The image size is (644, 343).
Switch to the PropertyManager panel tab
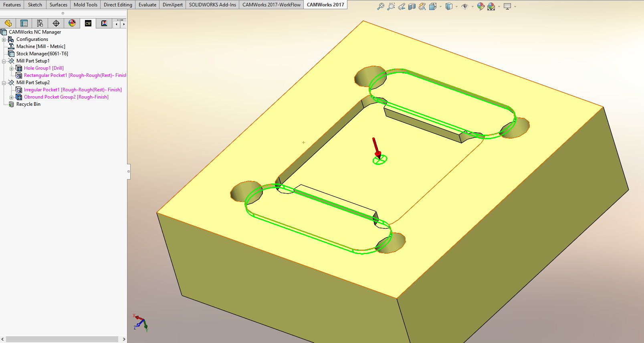pyautogui.click(x=24, y=23)
